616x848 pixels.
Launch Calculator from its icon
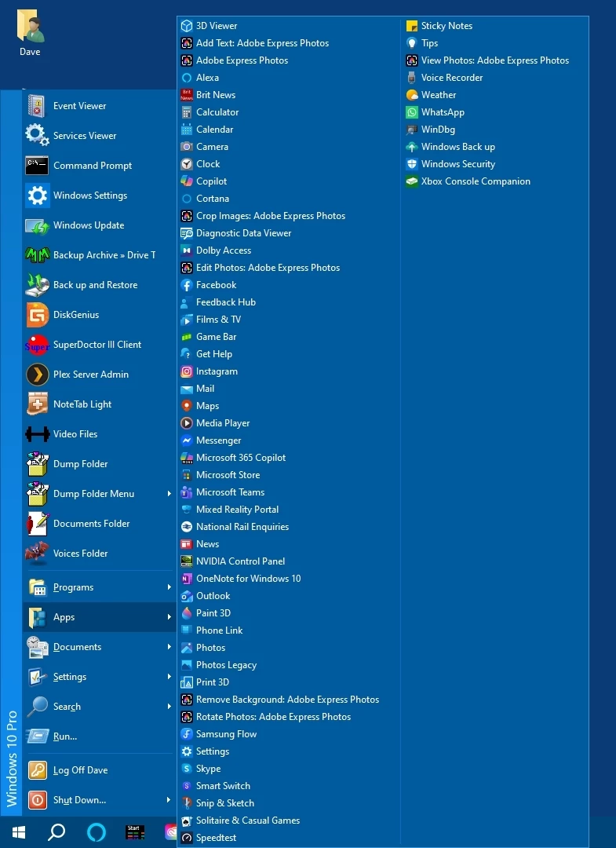pyautogui.click(x=187, y=112)
